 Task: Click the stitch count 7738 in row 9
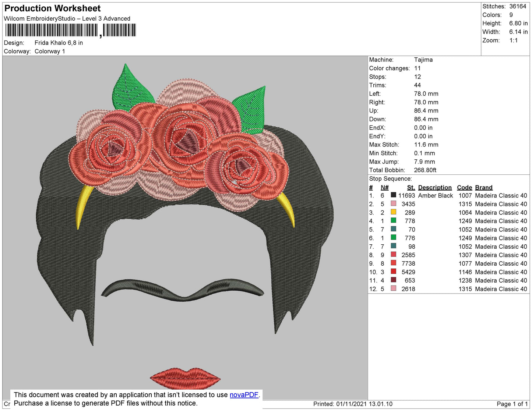point(408,263)
